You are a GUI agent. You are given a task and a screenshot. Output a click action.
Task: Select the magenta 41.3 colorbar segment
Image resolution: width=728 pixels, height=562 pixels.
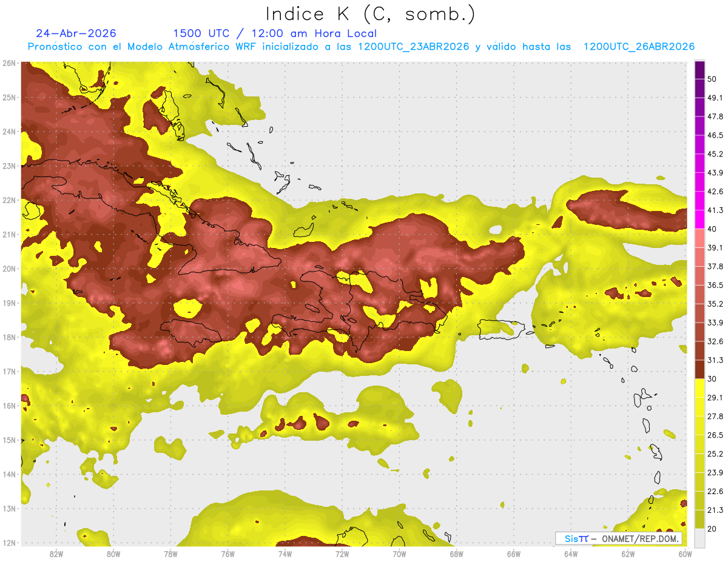(699, 219)
